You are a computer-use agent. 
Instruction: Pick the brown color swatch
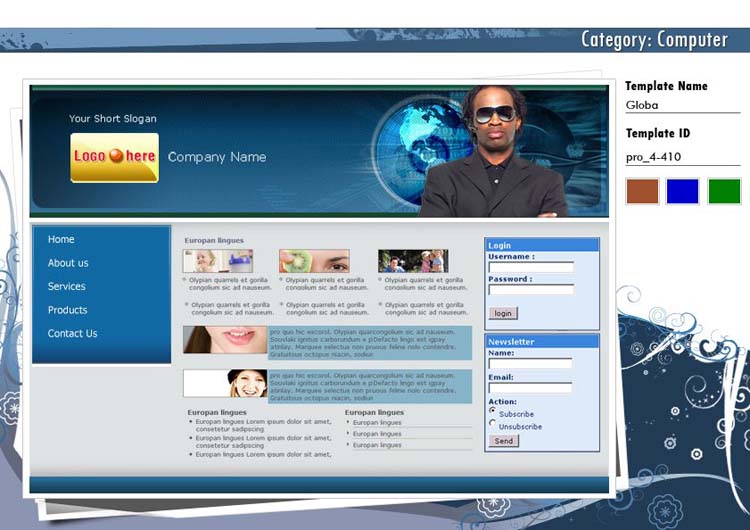click(643, 191)
